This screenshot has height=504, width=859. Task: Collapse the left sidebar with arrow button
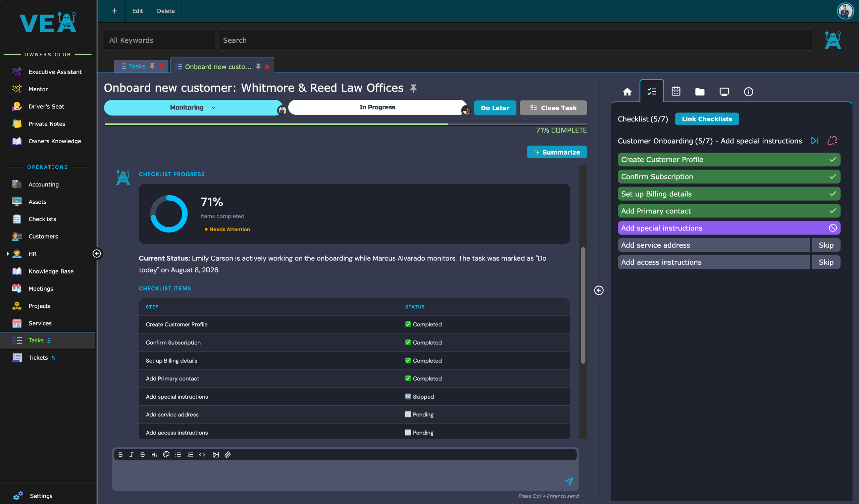(97, 254)
